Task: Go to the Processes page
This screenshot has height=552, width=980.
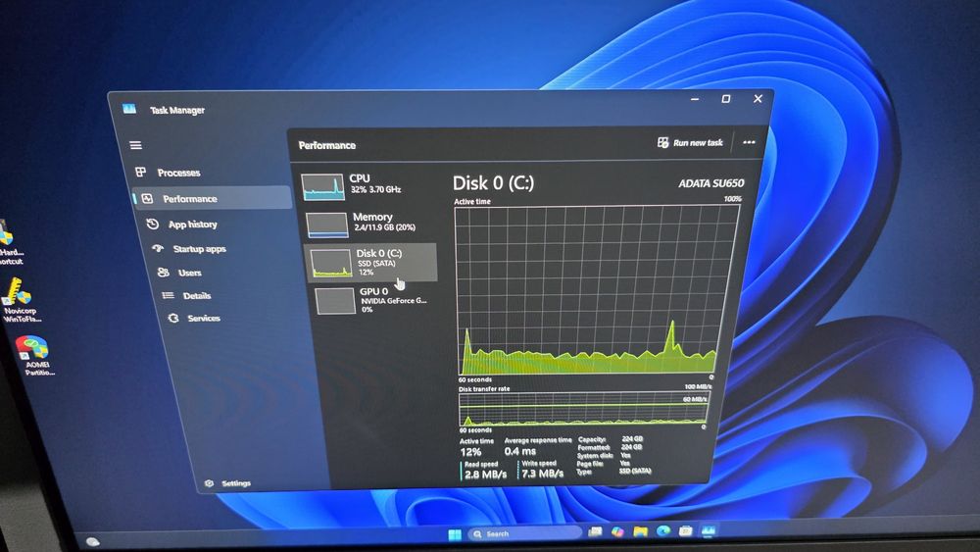Action: click(178, 172)
